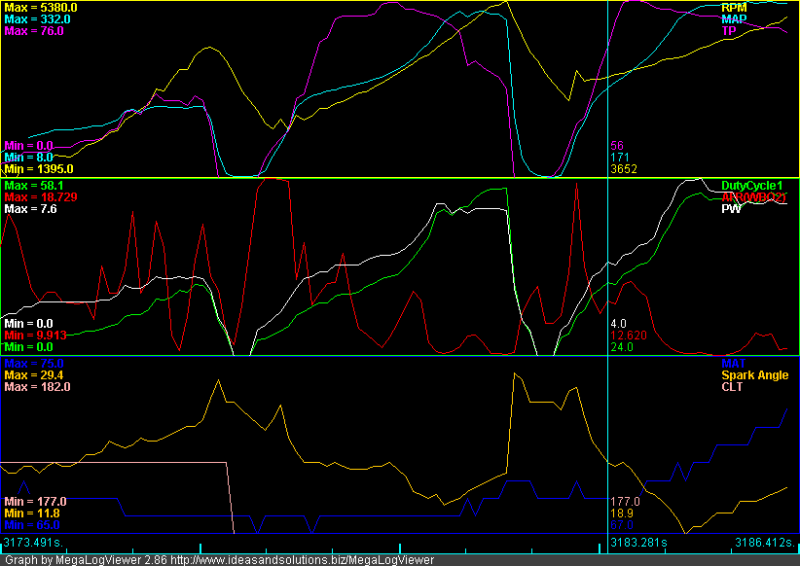Select the 'Max = 7.6' pulse width value
The height and width of the screenshot is (566, 800).
(30, 209)
